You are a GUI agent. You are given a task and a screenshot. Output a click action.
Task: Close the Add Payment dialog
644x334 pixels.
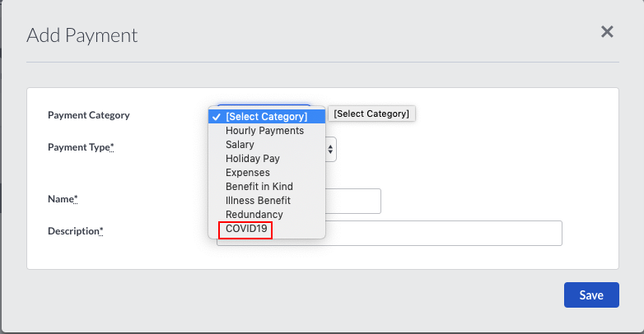[x=607, y=32]
